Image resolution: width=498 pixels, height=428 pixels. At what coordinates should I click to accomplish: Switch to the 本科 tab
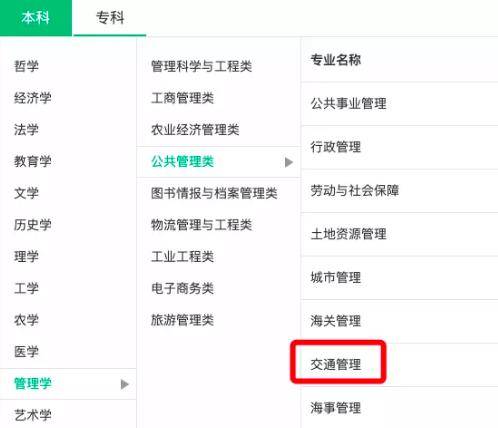[36, 18]
